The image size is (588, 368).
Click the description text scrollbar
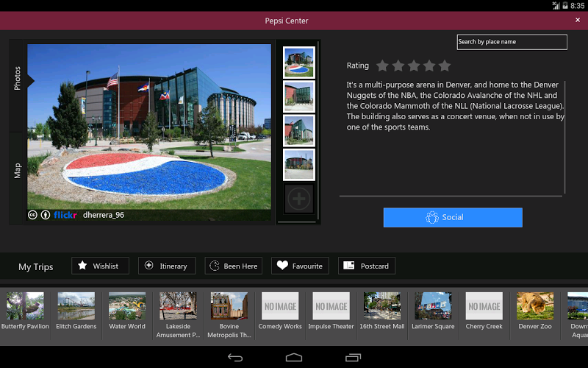click(x=564, y=137)
